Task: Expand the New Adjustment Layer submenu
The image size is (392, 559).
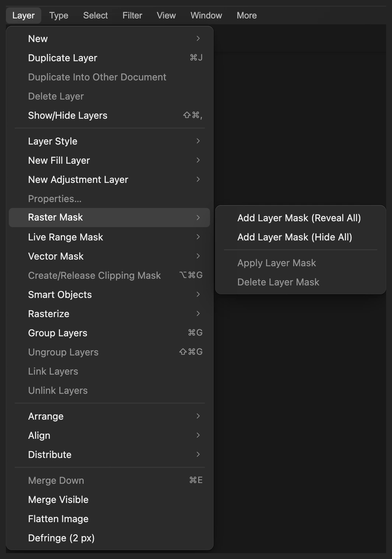Action: (x=109, y=180)
